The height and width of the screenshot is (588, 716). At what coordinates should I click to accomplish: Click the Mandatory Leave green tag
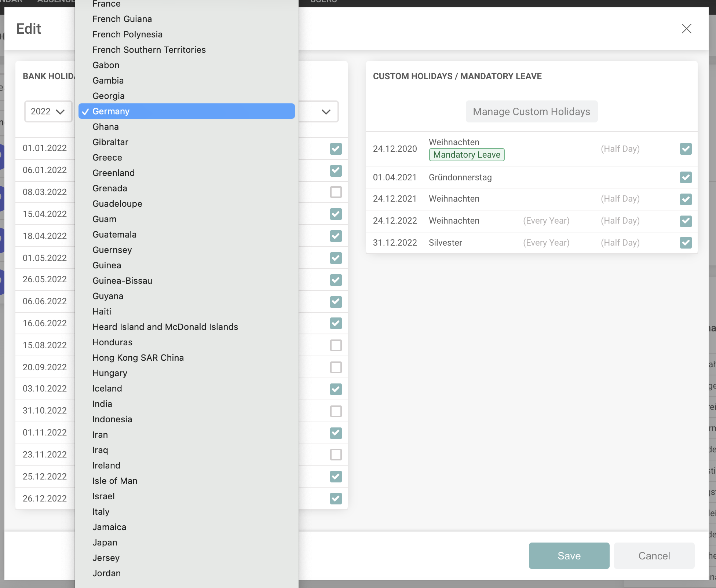pos(467,155)
